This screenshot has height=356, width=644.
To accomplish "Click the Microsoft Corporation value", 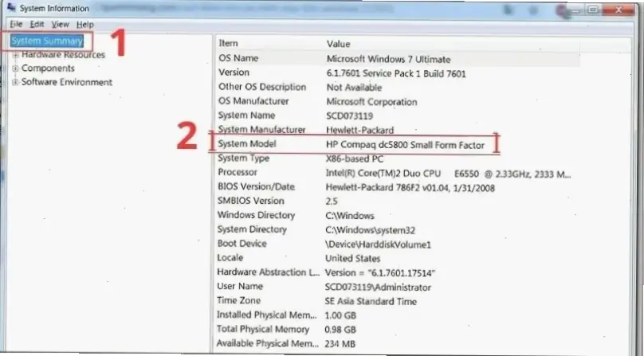I will click(371, 102).
